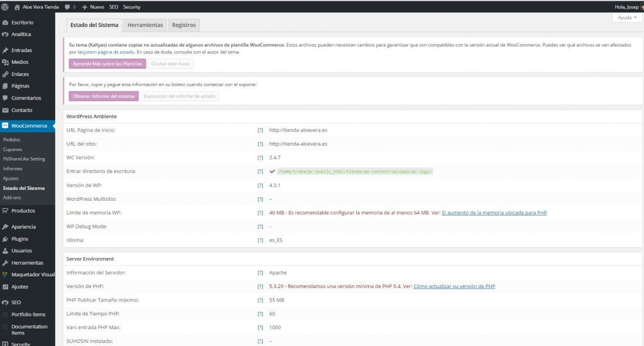Screen dimensions: 644x346
Task: Click the Usuarios person icon
Action: click(5, 251)
